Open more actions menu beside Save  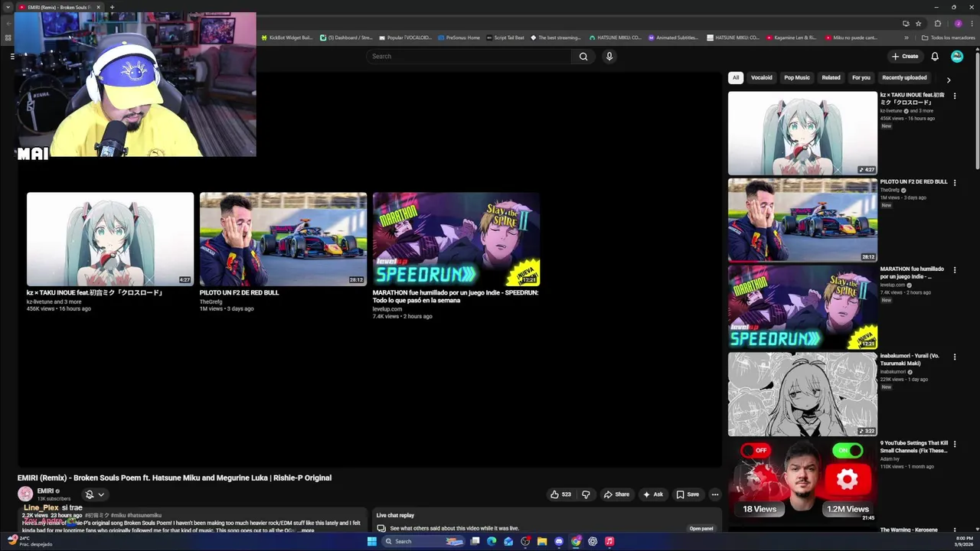(715, 494)
